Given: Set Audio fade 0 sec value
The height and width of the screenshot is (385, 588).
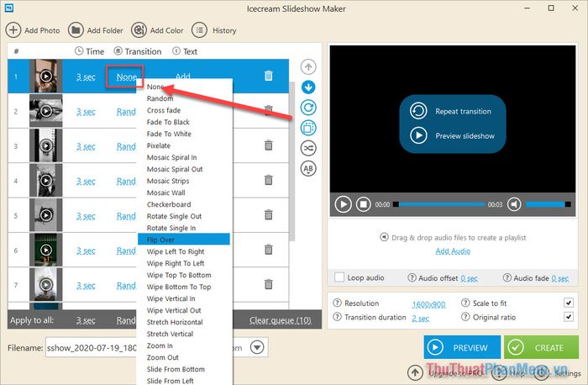Looking at the screenshot, I should pyautogui.click(x=560, y=278).
